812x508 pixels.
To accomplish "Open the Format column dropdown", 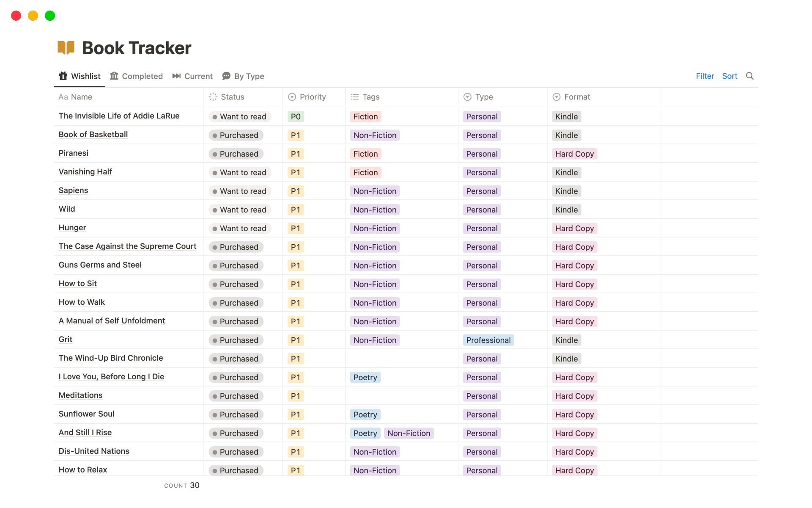I will point(556,97).
